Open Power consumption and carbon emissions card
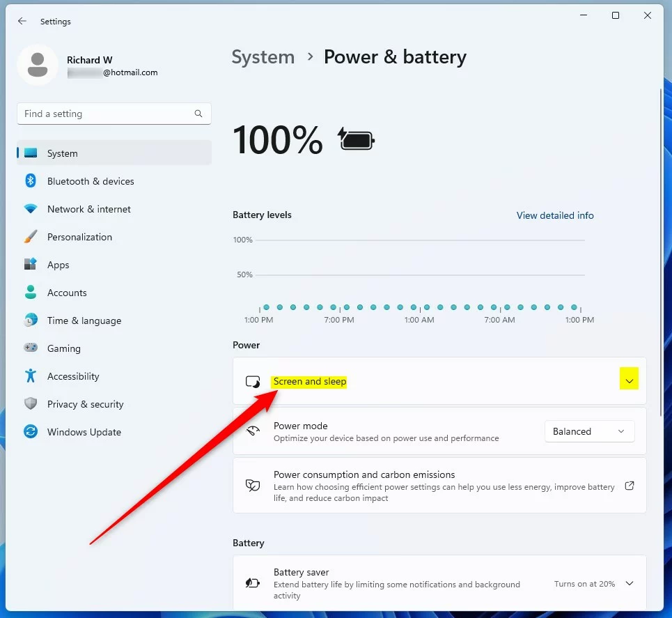 pos(439,486)
